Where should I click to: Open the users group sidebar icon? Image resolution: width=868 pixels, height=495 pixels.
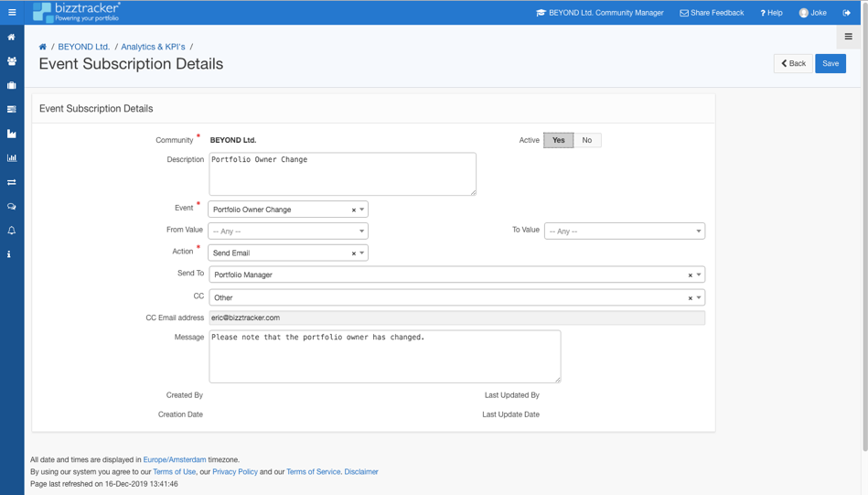point(11,61)
